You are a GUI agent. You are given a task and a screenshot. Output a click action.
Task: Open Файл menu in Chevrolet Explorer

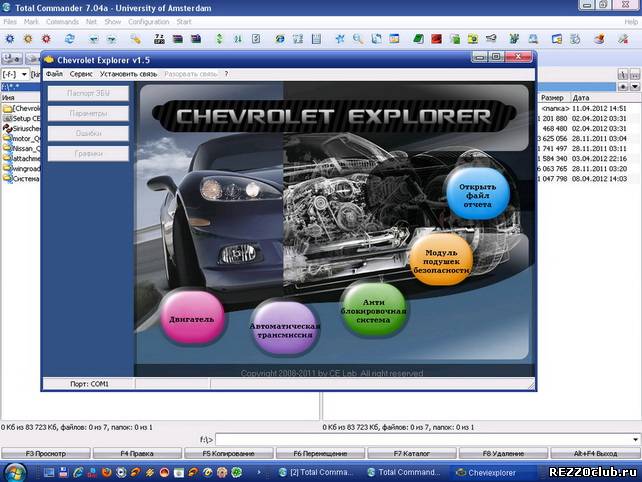(54, 74)
